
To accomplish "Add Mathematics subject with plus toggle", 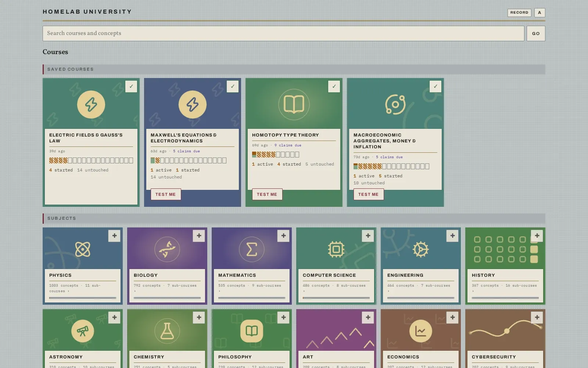I will (x=283, y=236).
